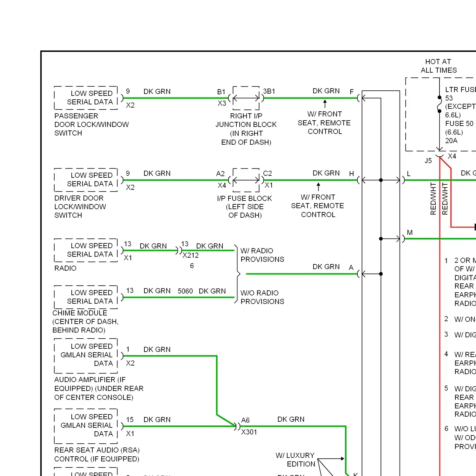Image resolution: width=476 pixels, height=476 pixels.
Task: Select the RIGHT I/P JUNCTION BLOCK text
Action: point(246,120)
